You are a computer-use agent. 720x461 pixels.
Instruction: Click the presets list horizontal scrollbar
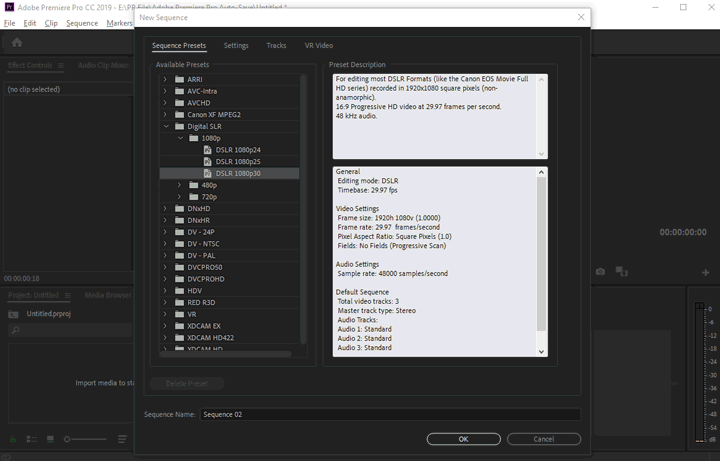coord(225,354)
